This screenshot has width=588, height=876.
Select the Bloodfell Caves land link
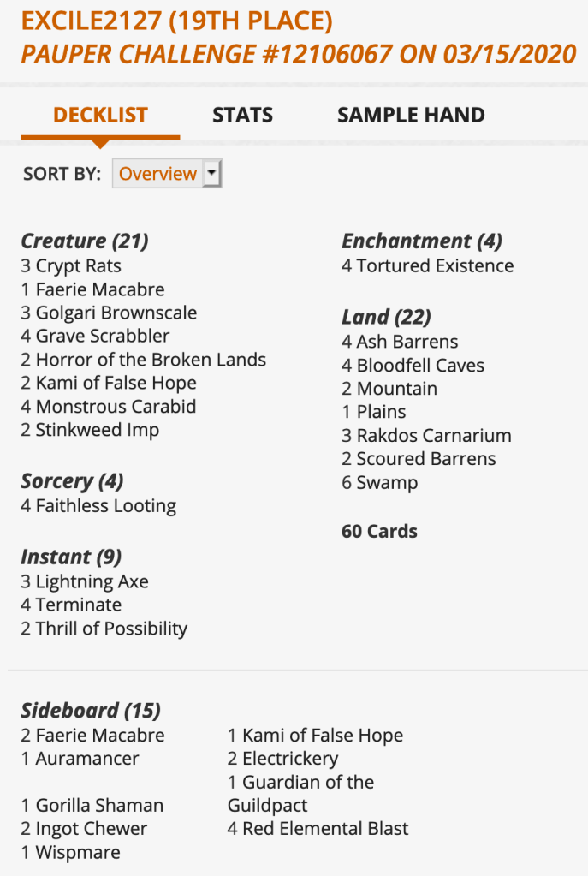[420, 366]
